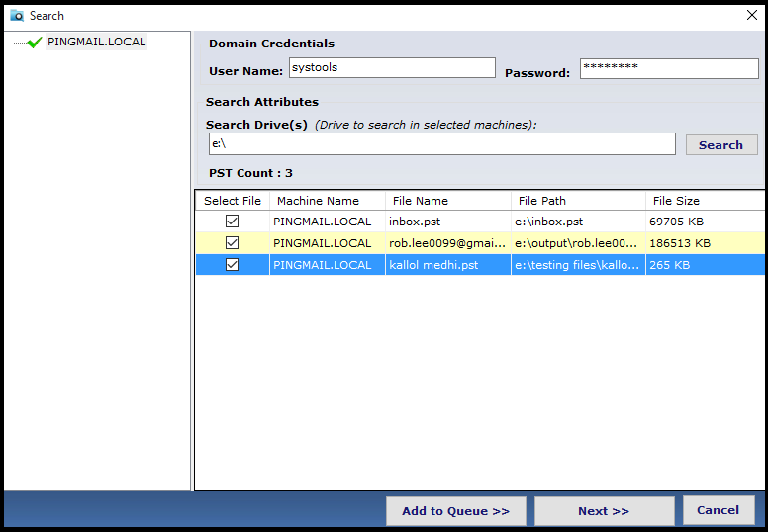
Task: Close the Search window
Action: tap(752, 15)
